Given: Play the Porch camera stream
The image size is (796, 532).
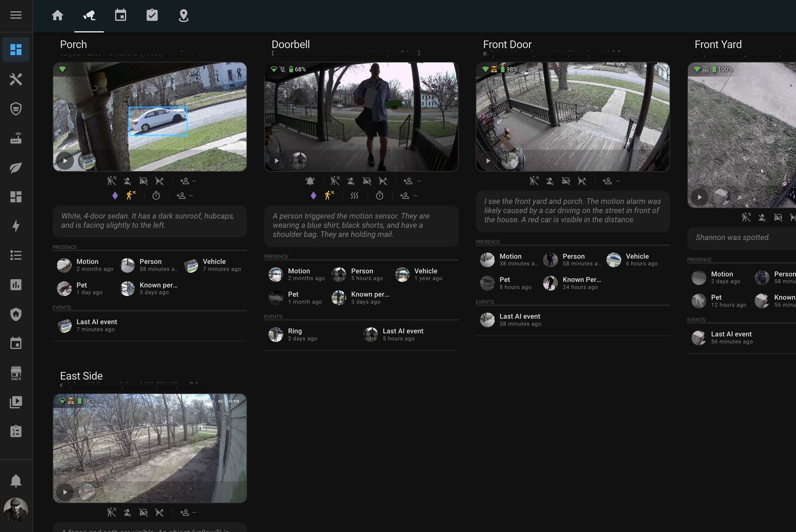Looking at the screenshot, I should pos(65,161).
